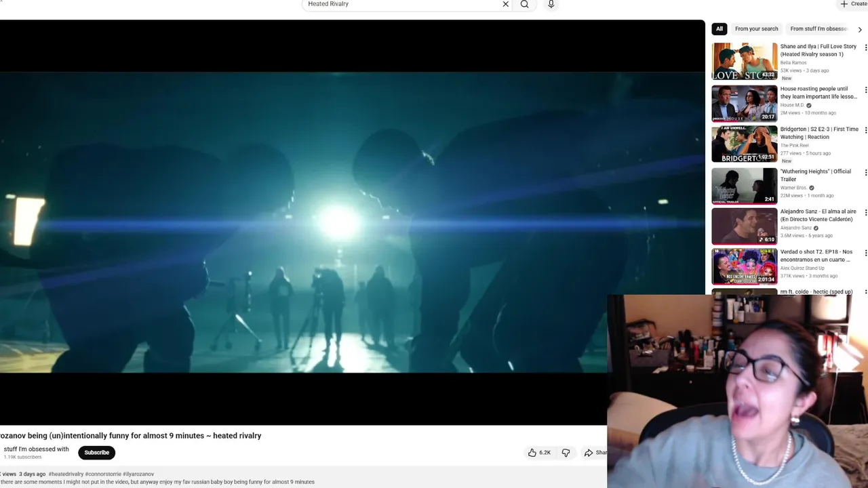Open The Pink Reel channel link
This screenshot has width=868, height=488.
pyautogui.click(x=794, y=145)
